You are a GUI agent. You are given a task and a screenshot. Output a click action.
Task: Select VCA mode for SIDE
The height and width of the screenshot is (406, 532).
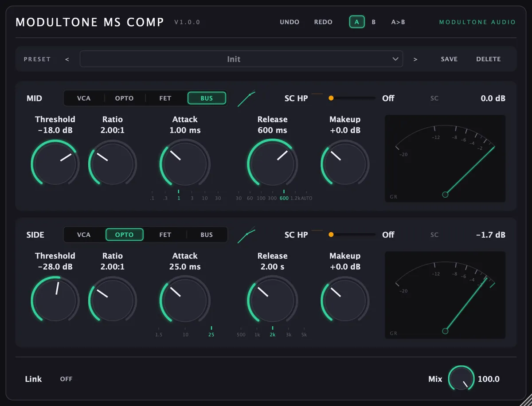[84, 235]
